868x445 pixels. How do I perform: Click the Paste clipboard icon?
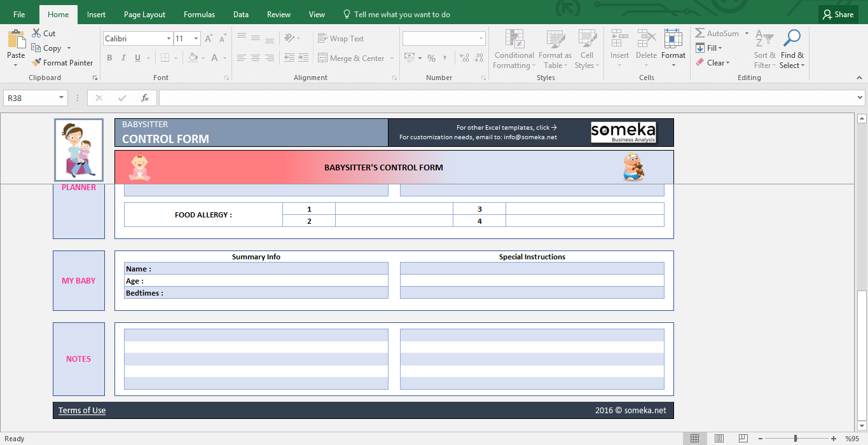pyautogui.click(x=16, y=39)
